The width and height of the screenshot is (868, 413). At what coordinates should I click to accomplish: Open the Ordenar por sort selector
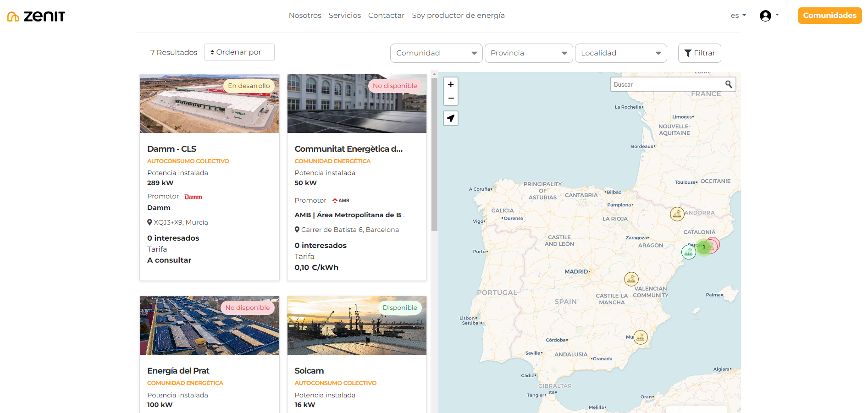pos(239,52)
